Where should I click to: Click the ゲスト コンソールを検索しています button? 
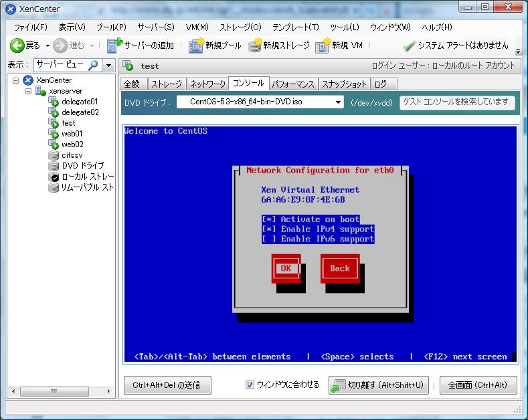tap(457, 102)
